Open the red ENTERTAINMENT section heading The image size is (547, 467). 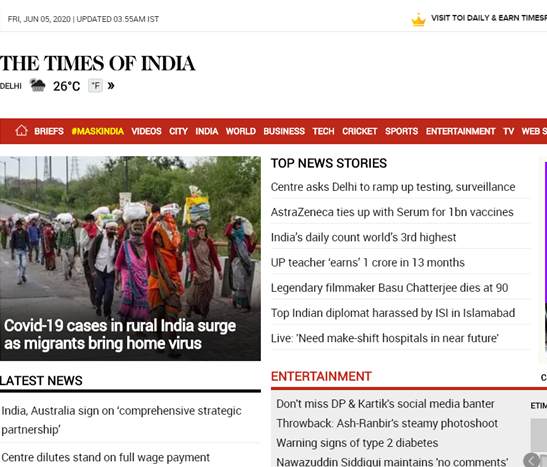point(321,376)
